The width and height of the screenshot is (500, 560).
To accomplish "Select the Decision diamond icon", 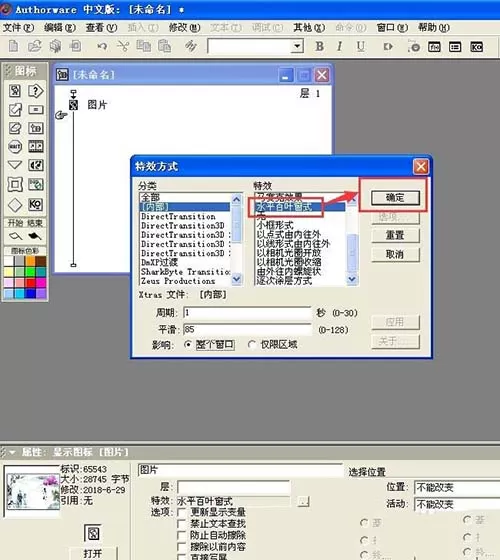I will point(15,205).
